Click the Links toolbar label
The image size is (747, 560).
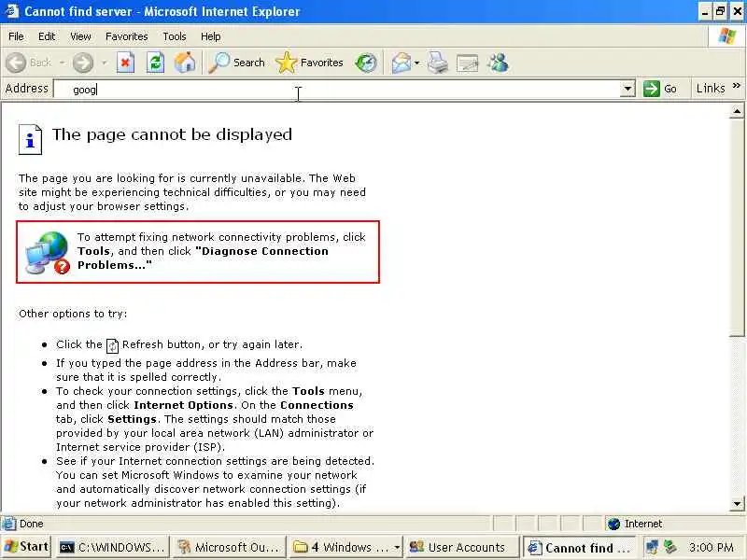click(x=711, y=89)
